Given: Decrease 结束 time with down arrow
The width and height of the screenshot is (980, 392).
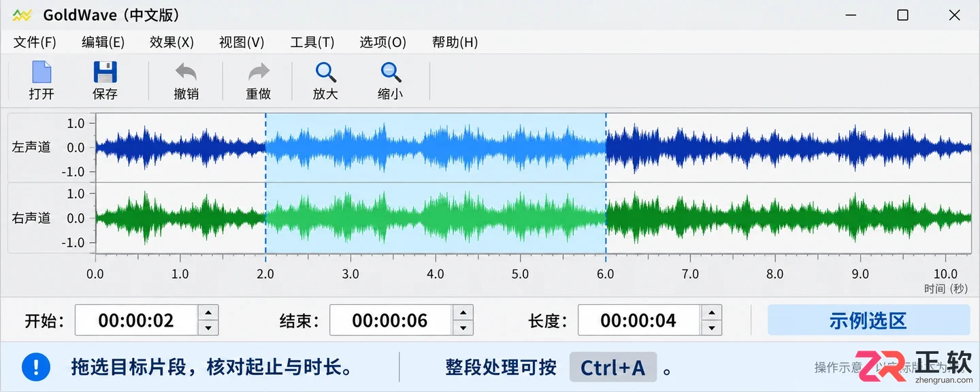Looking at the screenshot, I should (x=463, y=328).
